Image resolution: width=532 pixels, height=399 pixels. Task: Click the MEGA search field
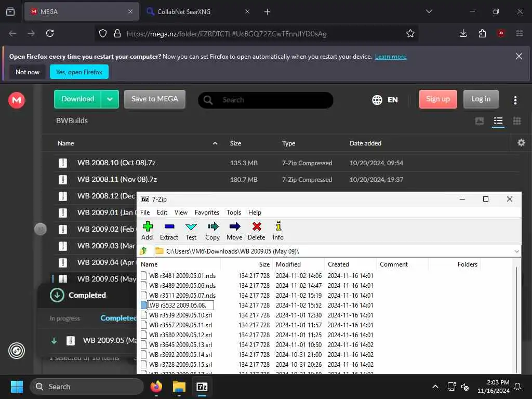tap(265, 100)
